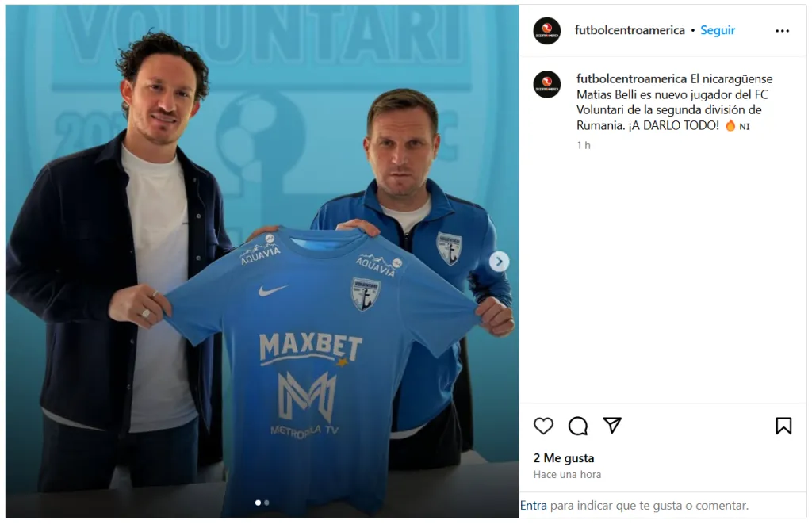The height and width of the screenshot is (524, 812).
Task: Open the futbolcentroamerica username in the caption
Action: click(631, 78)
